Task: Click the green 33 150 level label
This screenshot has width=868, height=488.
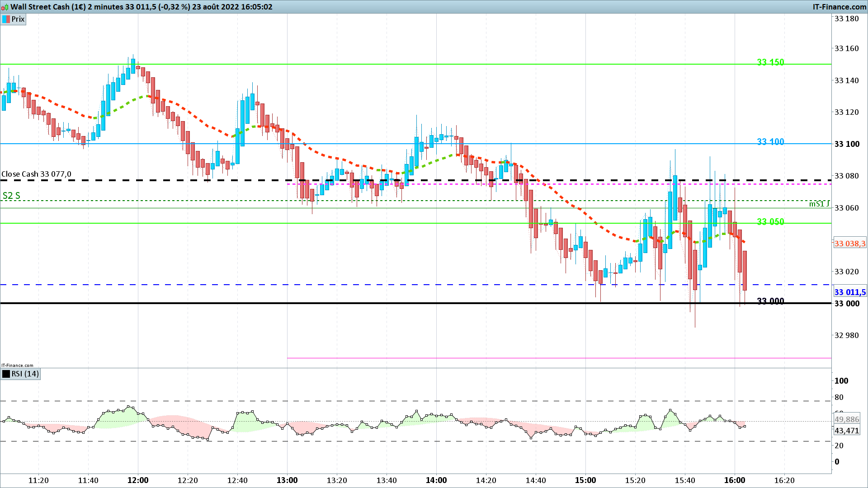Action: pos(770,62)
